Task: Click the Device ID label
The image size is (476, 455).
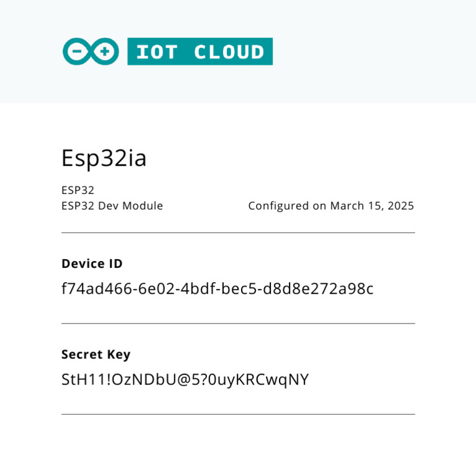Action: coord(92,263)
